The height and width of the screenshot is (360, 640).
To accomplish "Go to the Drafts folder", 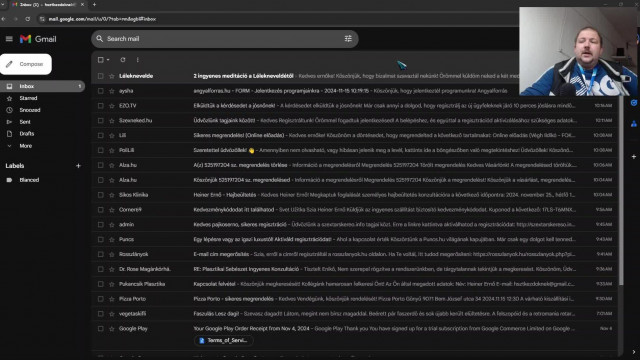I will pyautogui.click(x=27, y=134).
